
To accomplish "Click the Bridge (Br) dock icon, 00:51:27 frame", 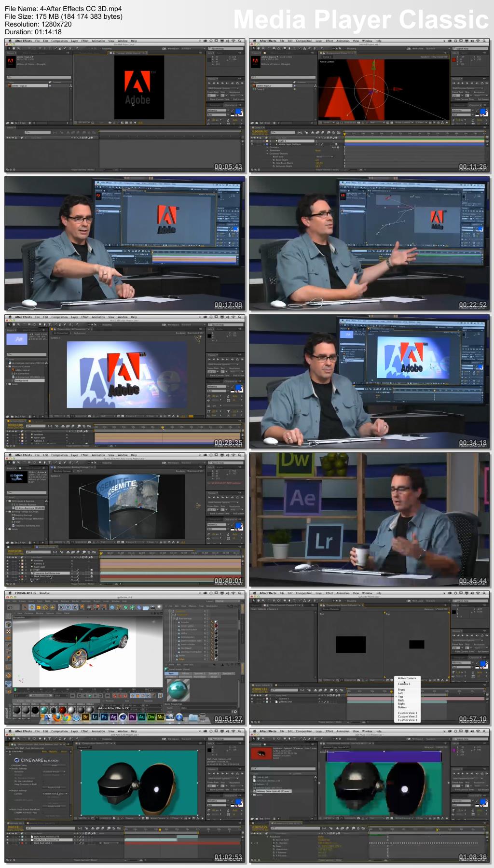I will [85, 717].
